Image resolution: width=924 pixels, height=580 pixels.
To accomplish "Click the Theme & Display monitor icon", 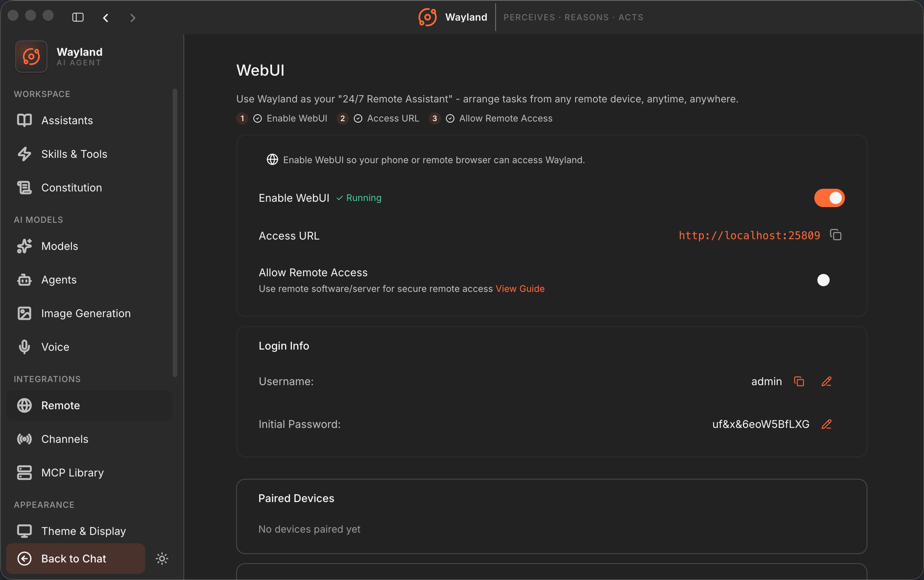I will coord(24,531).
